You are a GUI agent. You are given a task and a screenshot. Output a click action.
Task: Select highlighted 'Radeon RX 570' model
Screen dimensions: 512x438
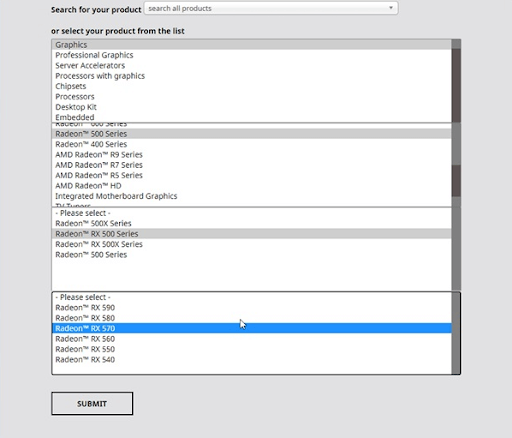[252, 328]
